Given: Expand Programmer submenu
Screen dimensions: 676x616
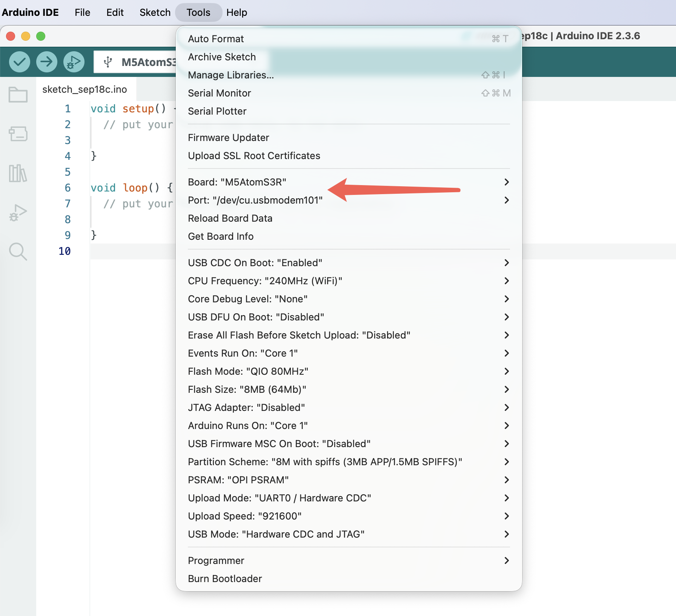Looking at the screenshot, I should [349, 561].
